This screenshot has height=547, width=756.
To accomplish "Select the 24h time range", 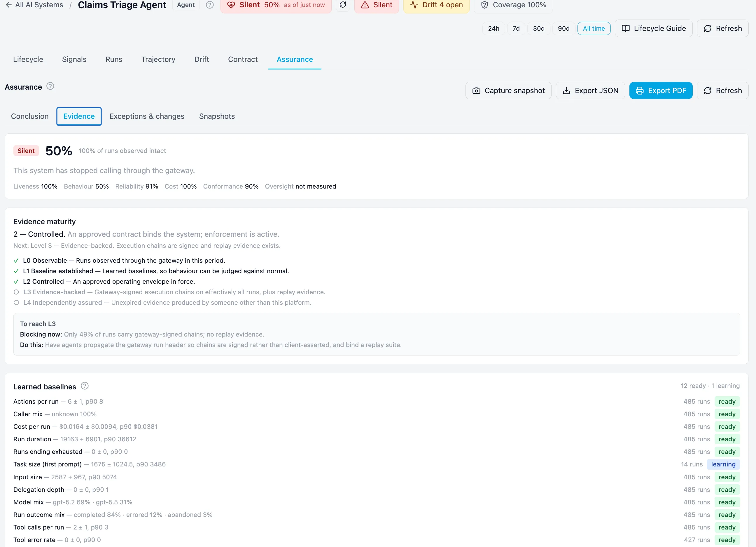I will point(494,28).
